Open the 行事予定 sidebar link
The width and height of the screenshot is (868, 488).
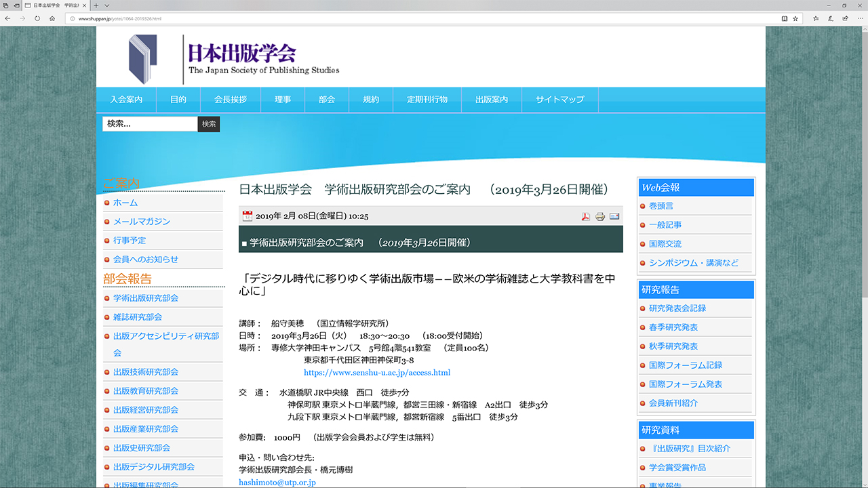click(130, 241)
